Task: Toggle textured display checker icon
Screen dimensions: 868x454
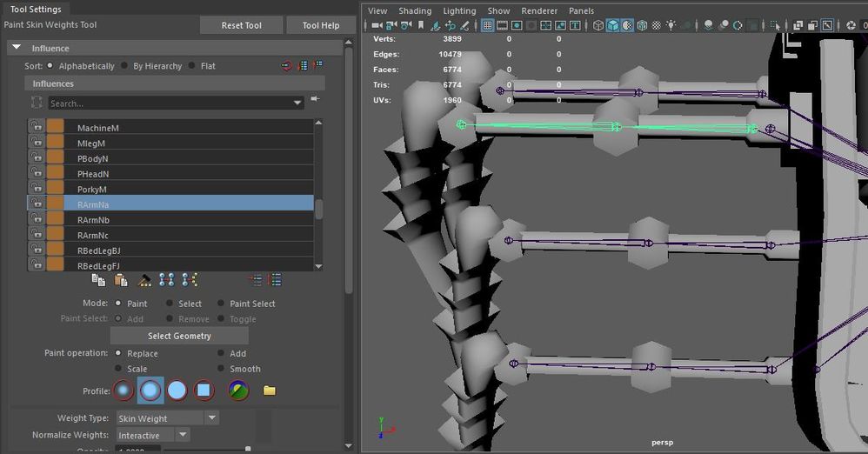Action: point(656,25)
